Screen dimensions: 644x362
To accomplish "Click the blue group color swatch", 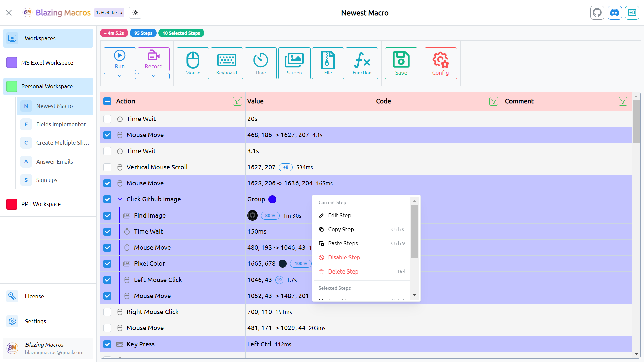I will [272, 199].
